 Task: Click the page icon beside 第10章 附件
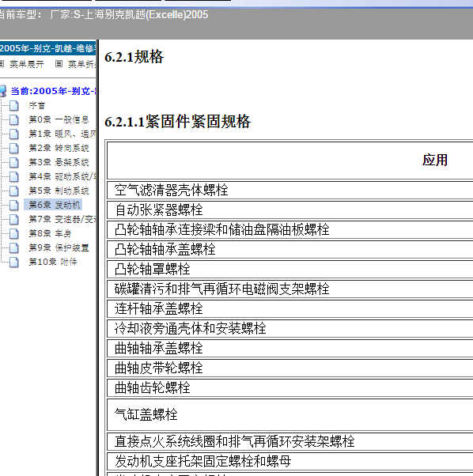(x=14, y=262)
